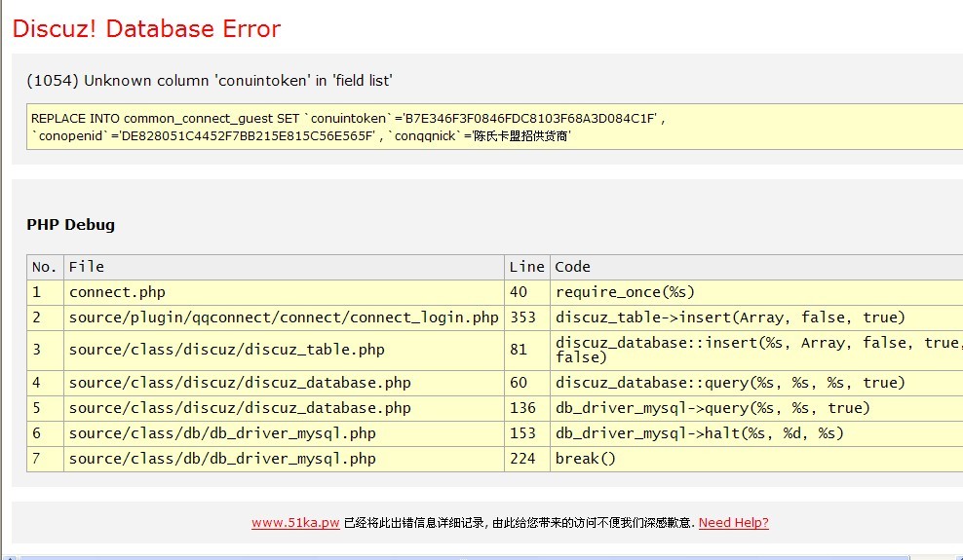
Task: Select the discuz_table.php file path cell
Action: click(226, 350)
